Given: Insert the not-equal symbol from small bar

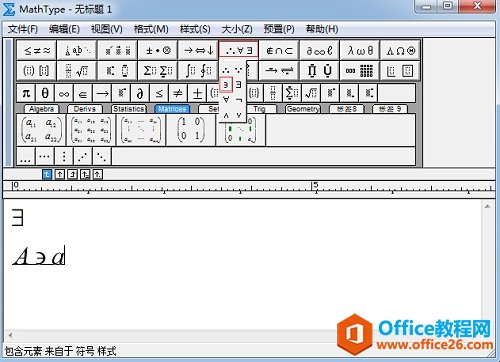Looking at the screenshot, I should [178, 93].
